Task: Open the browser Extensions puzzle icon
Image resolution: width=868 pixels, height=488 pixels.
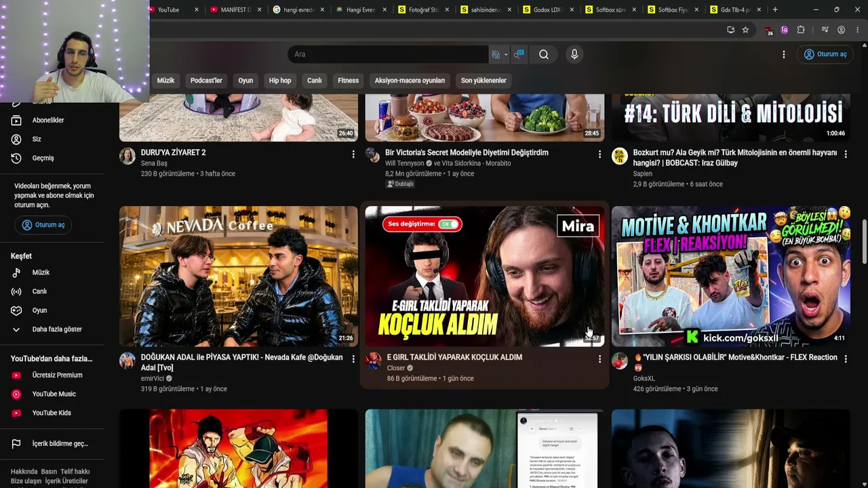Action: coord(801,30)
